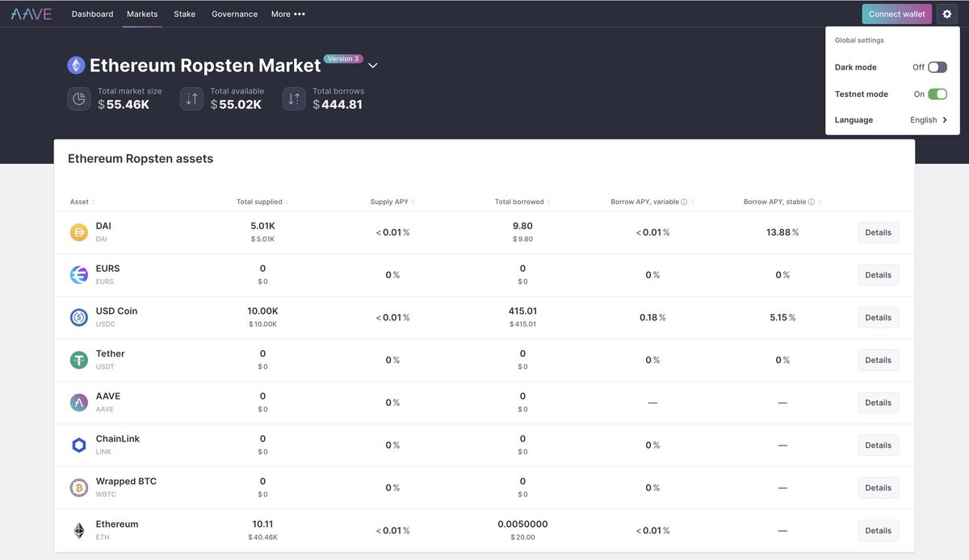Viewport: 969px width, 560px height.
Task: Click the Total market size pie icon
Action: (x=79, y=98)
